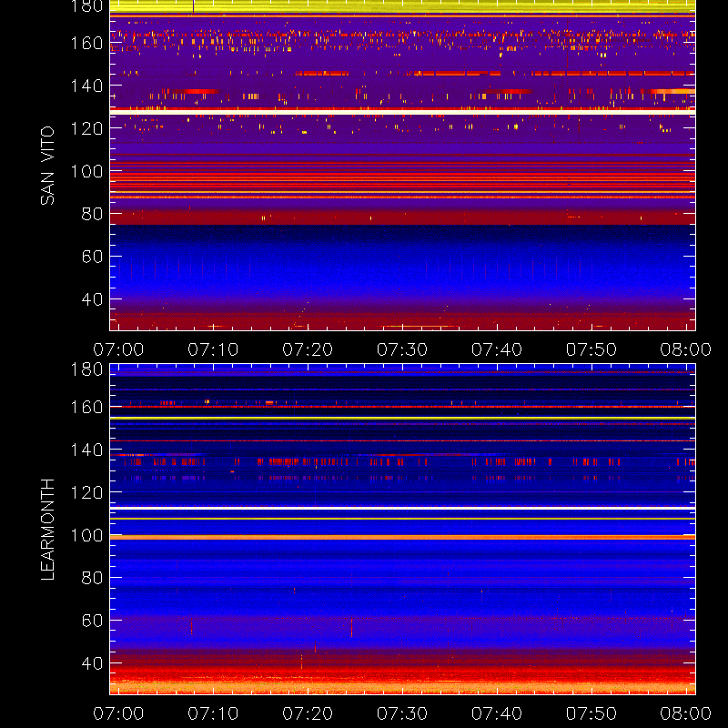Image resolution: width=728 pixels, height=728 pixels.
Task: Select the 60 frequency tick on SAN VITO plot
Action: [92, 257]
